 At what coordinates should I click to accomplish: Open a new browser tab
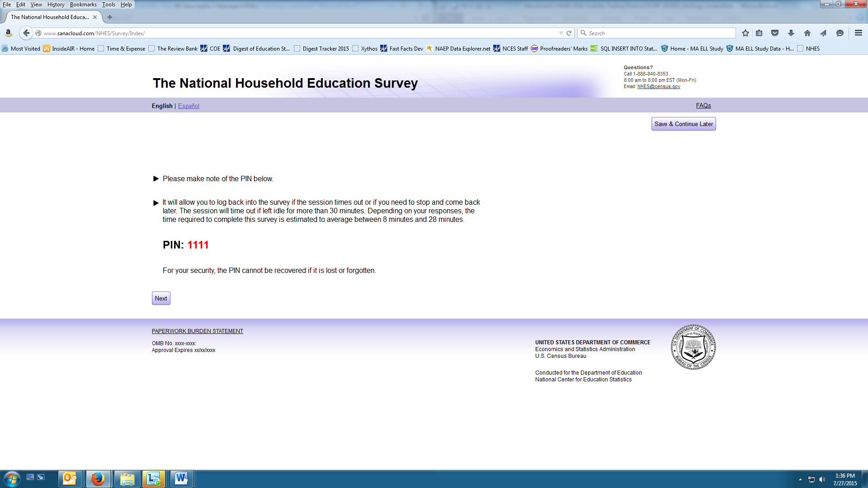coord(109,17)
